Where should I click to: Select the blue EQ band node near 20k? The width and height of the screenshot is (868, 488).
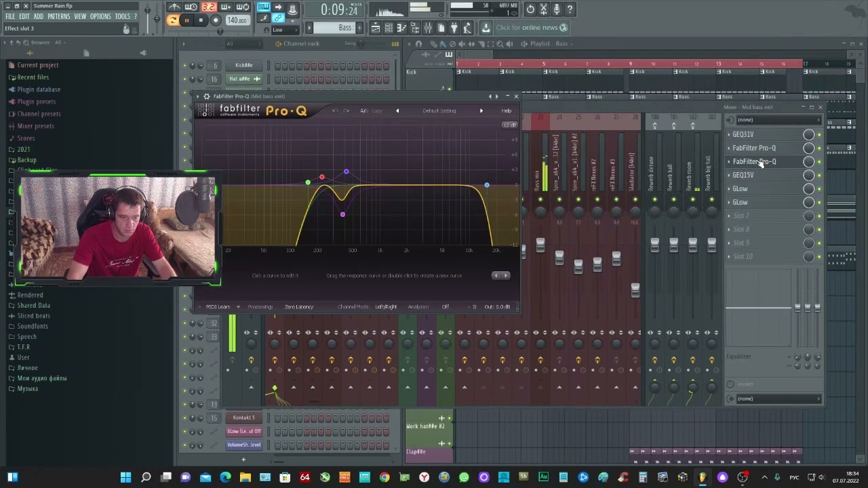tap(486, 185)
